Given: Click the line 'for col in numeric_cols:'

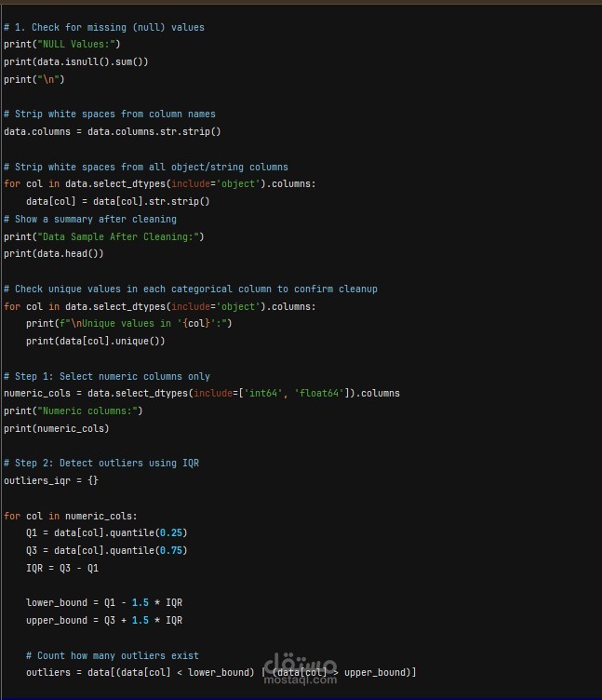Looking at the screenshot, I should click(71, 516).
